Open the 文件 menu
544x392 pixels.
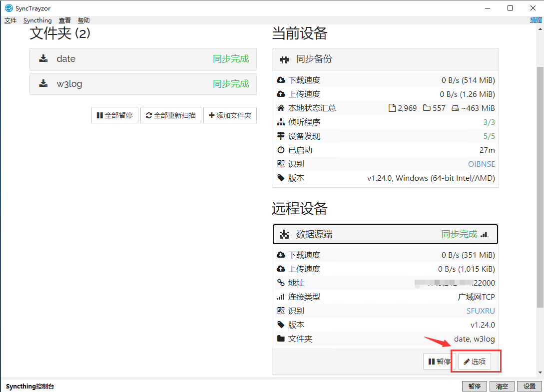10,20
